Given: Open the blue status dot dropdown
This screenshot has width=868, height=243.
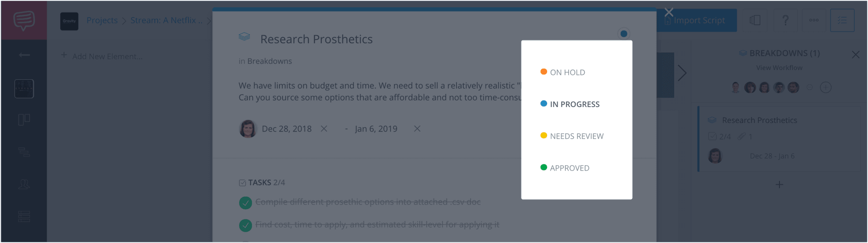Looking at the screenshot, I should point(624,34).
